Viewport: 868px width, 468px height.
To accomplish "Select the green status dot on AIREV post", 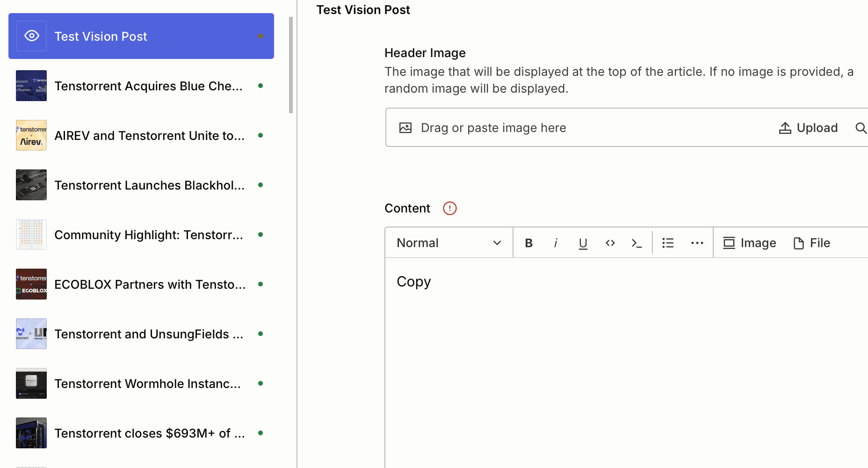I will coord(260,135).
